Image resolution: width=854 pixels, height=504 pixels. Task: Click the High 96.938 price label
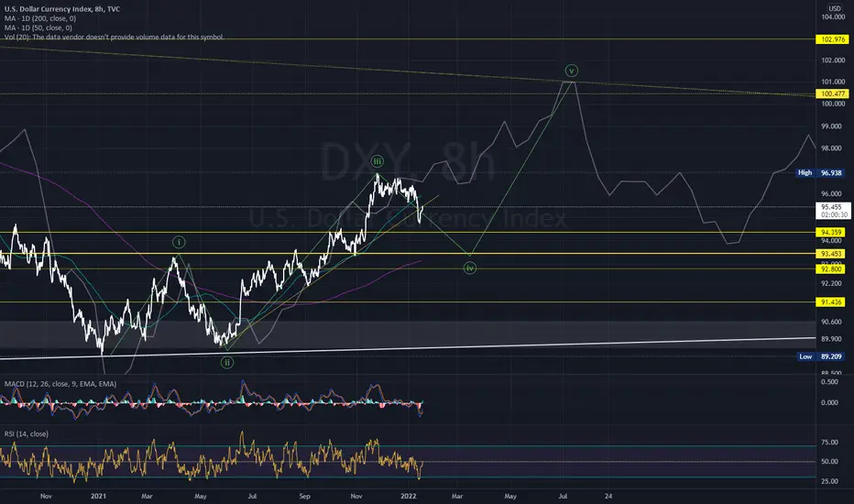pyautogui.click(x=820, y=172)
